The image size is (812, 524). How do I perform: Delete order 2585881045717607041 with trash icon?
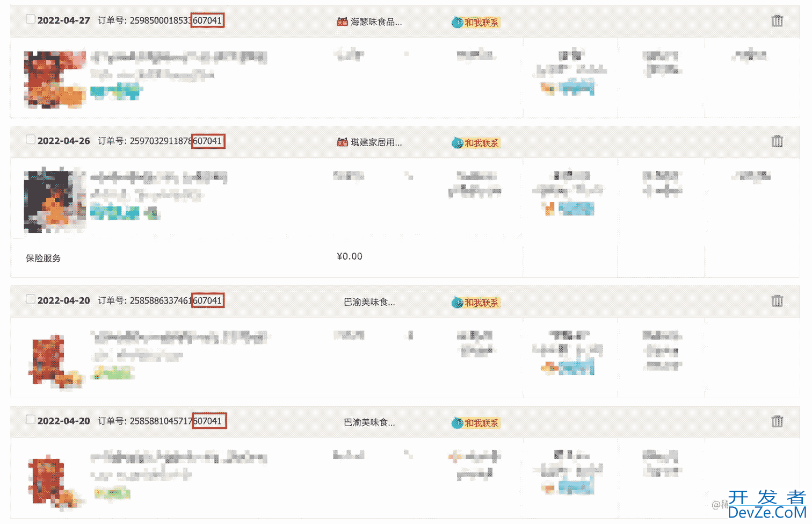pos(777,421)
